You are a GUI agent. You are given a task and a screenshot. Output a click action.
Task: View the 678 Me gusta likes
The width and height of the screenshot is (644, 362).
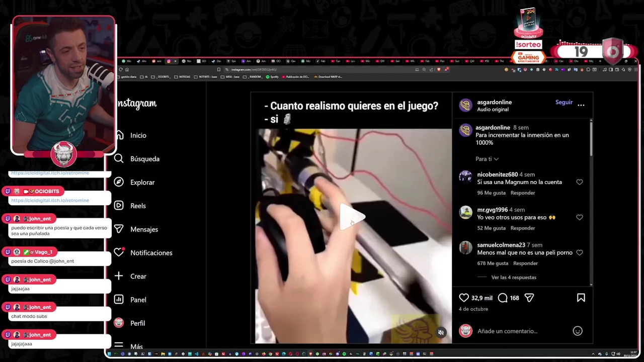tap(493, 263)
